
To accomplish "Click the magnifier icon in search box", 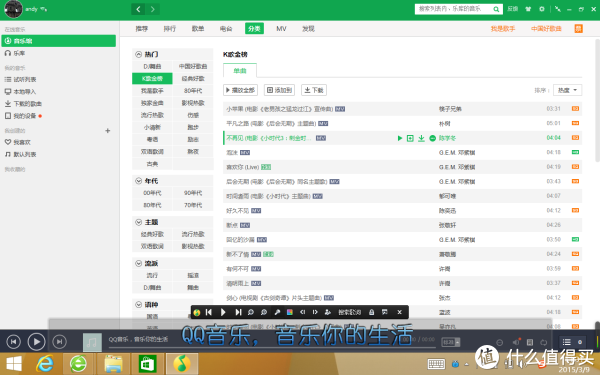I will click(496, 9).
